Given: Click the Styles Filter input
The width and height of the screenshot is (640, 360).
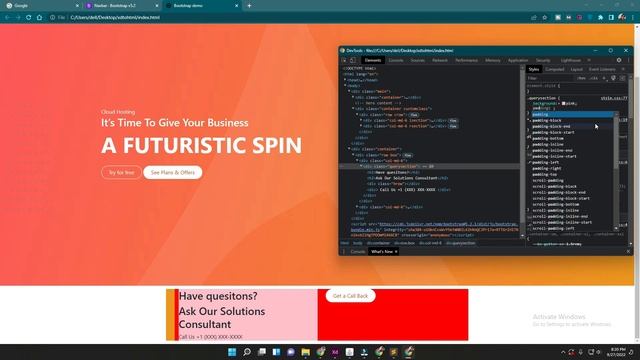Looking at the screenshot, I should 550,78.
